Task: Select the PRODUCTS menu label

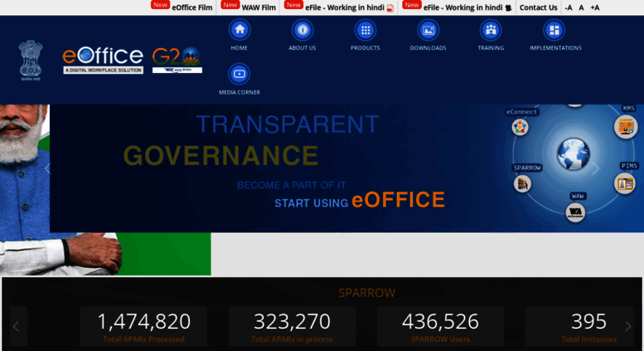Action: click(366, 47)
